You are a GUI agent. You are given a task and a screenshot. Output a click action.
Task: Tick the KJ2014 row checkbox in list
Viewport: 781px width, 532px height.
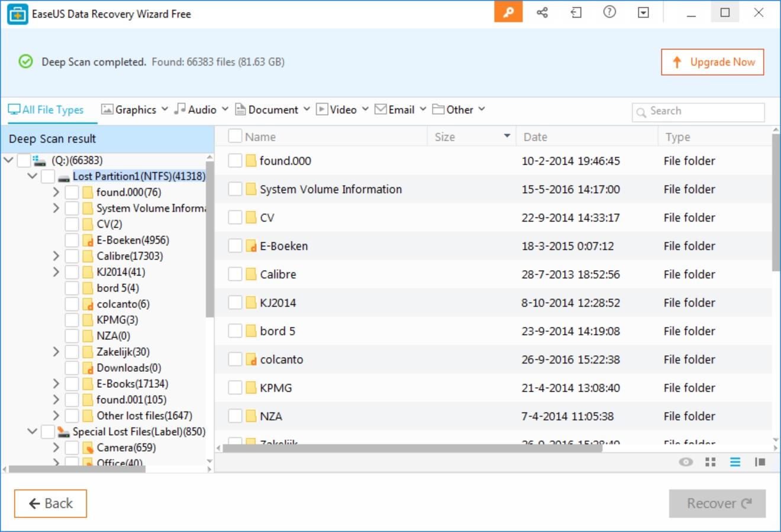coord(235,302)
